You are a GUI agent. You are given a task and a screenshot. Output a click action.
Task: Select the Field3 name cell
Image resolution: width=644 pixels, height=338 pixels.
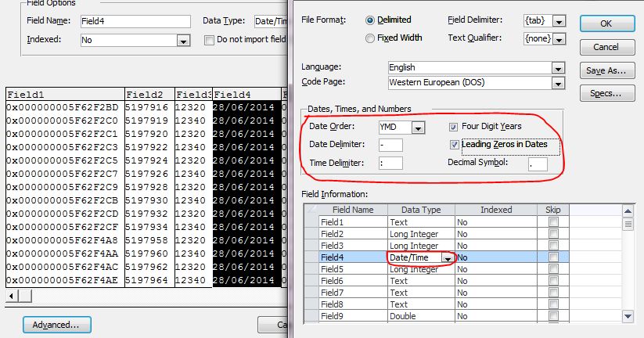click(353, 246)
